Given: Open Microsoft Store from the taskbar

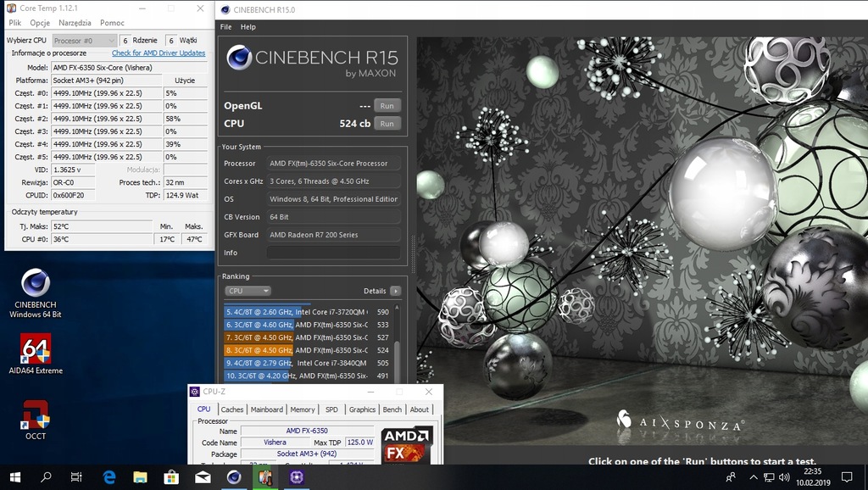Looking at the screenshot, I should click(x=171, y=477).
